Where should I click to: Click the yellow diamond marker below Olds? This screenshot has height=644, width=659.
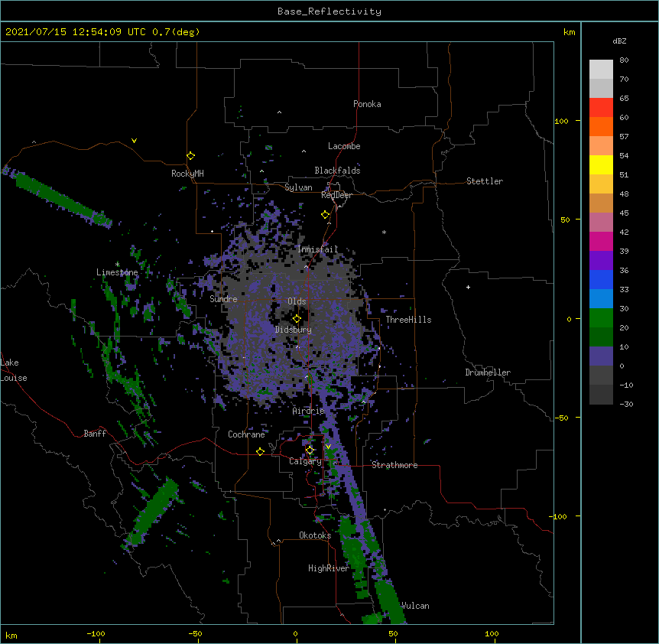coord(297,319)
